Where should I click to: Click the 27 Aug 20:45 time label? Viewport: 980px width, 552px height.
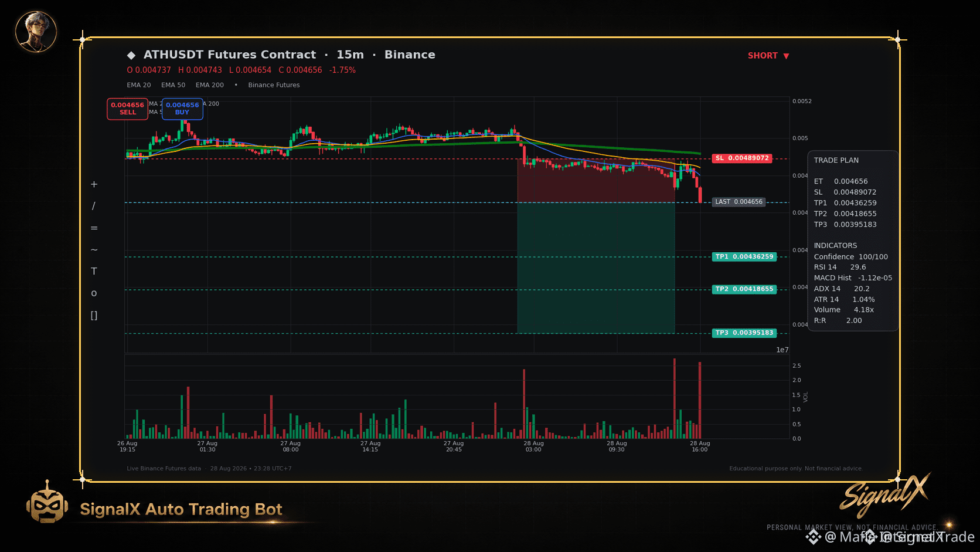click(x=454, y=446)
